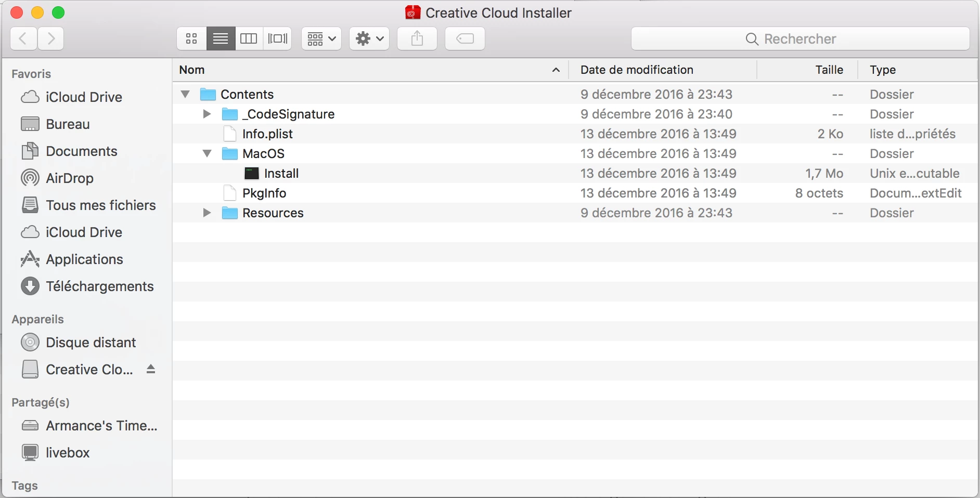The width and height of the screenshot is (980, 498).
Task: Select the Creative Clo... disk in sidebar
Action: pos(77,370)
